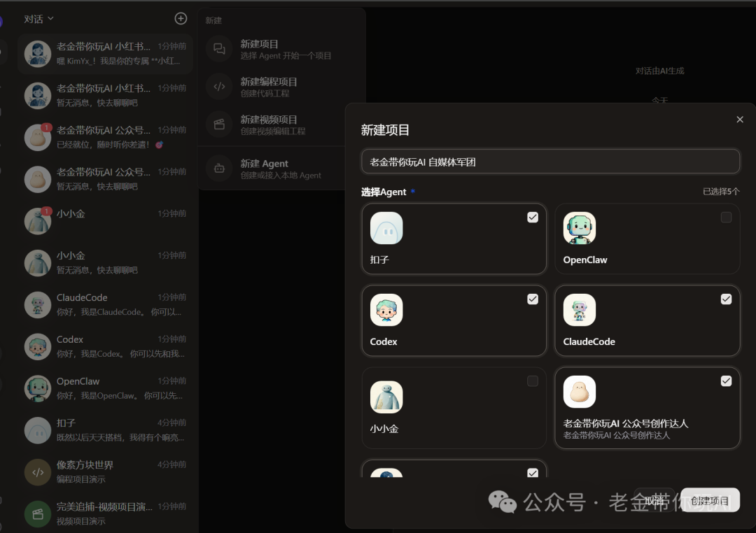
Task: Check the OpenClaw agent checkbox
Action: [x=726, y=218]
